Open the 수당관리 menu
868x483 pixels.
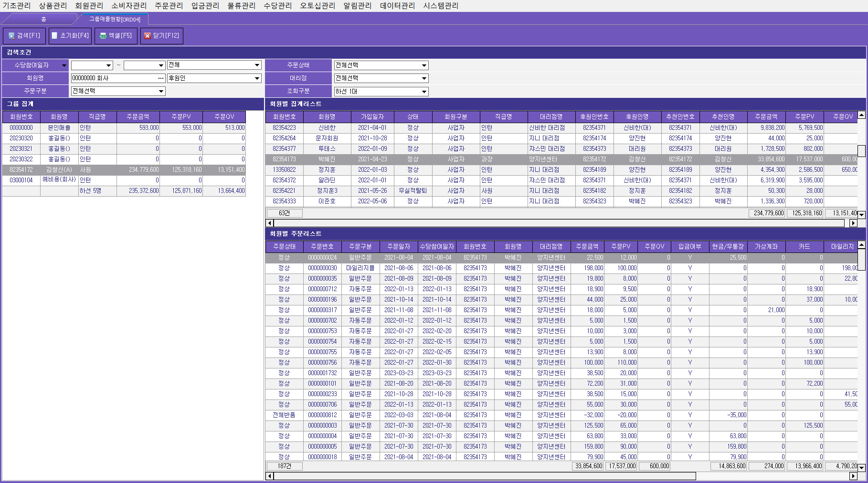(x=278, y=6)
